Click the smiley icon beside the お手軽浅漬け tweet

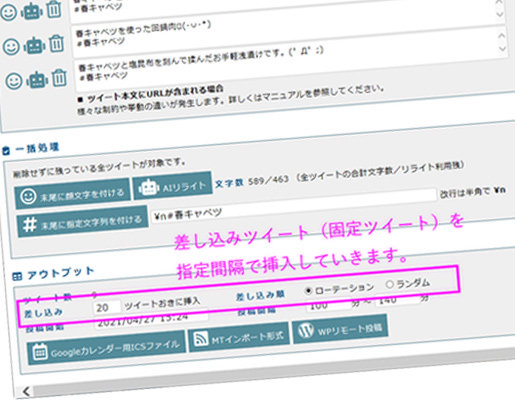click(x=14, y=81)
